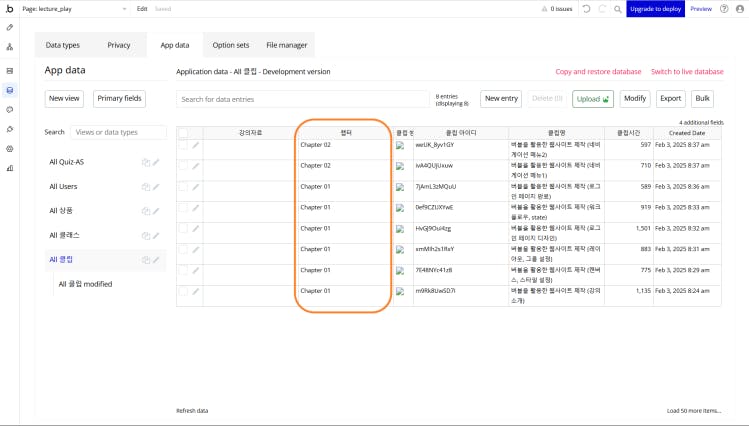Image resolution: width=749 pixels, height=426 pixels.
Task: Click Load 50 more items link
Action: click(694, 410)
